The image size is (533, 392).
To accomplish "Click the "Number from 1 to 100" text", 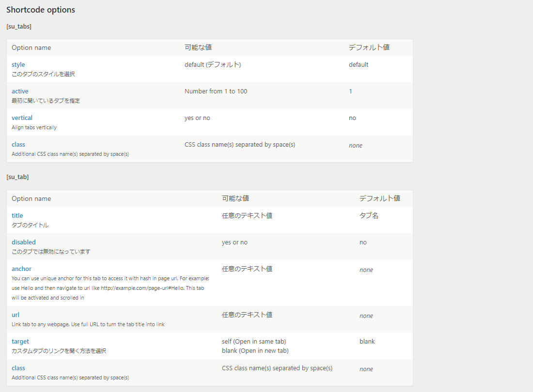I will pos(216,91).
